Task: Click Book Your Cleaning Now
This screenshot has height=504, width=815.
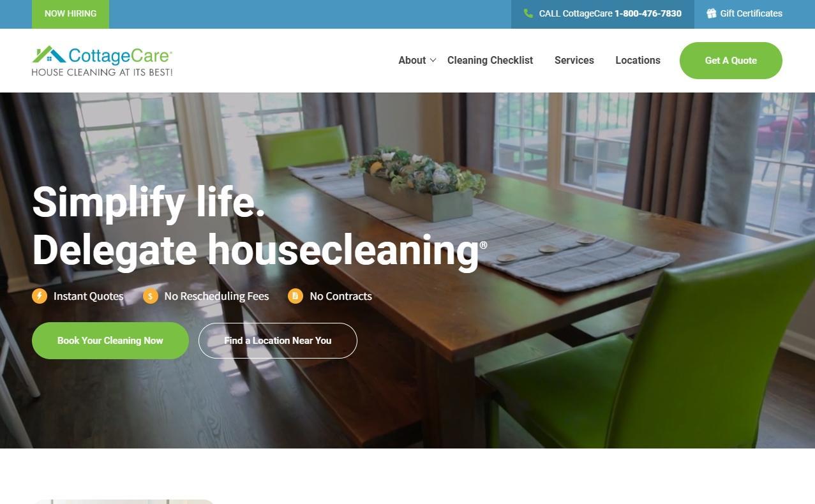Action: (x=110, y=341)
